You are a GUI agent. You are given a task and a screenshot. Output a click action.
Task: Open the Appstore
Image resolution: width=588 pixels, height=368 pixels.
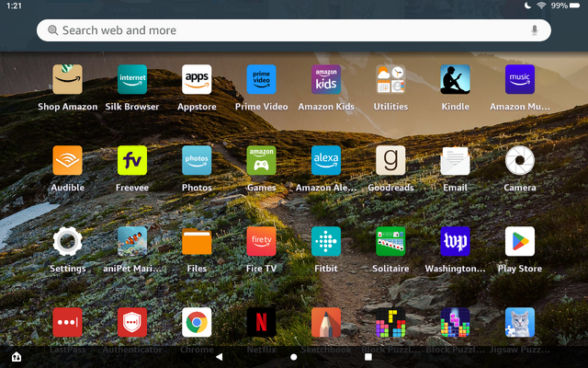(197, 79)
